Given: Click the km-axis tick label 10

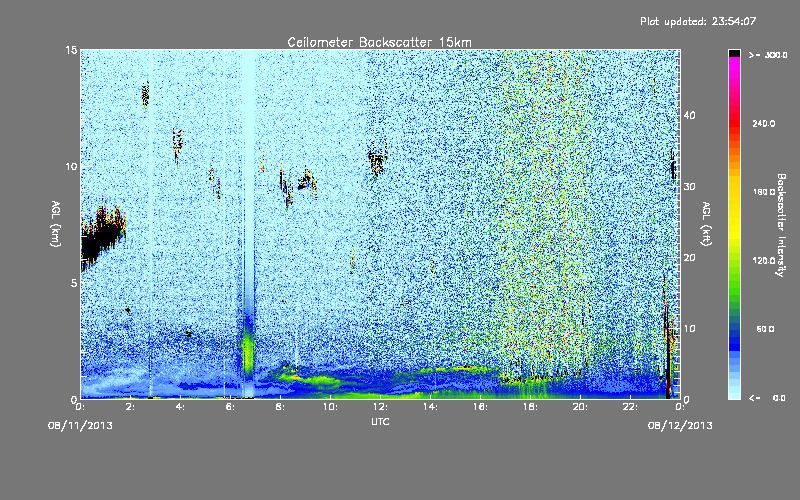Looking at the screenshot, I should pyautogui.click(x=71, y=167).
